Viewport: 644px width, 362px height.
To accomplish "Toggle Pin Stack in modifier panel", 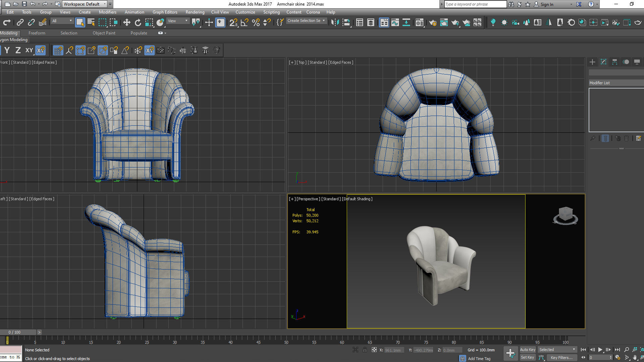I will [593, 138].
